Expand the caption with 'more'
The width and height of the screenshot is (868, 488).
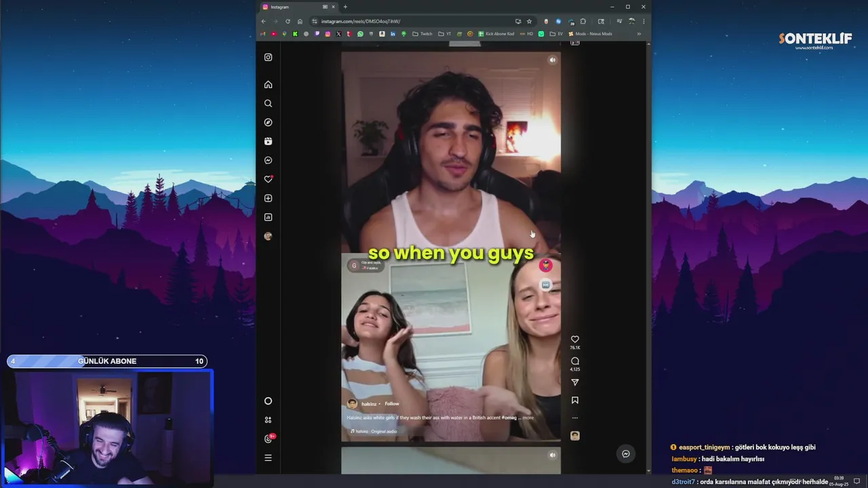click(x=528, y=418)
